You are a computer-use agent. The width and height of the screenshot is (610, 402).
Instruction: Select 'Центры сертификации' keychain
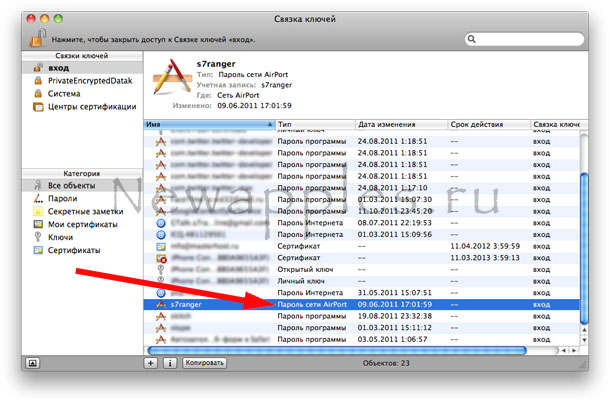click(x=91, y=107)
